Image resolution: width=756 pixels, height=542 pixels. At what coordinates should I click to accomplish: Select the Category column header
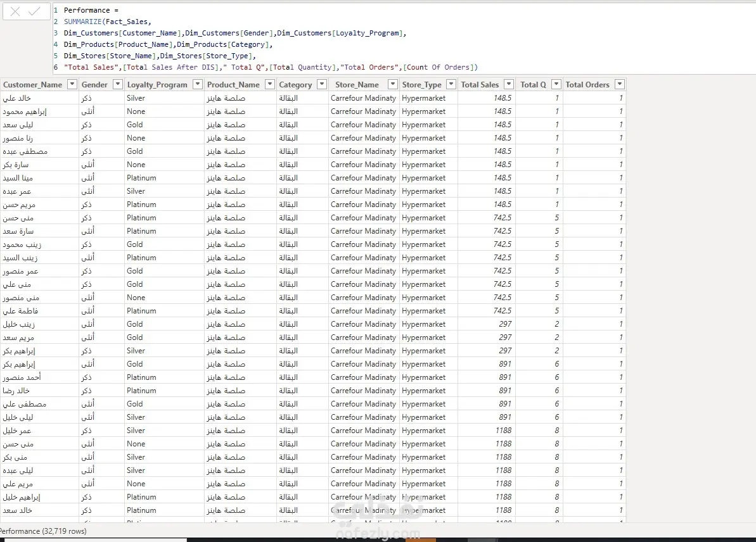295,85
